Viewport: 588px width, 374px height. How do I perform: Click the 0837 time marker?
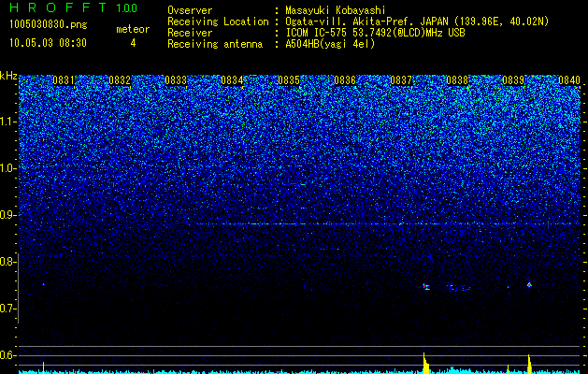tap(401, 80)
